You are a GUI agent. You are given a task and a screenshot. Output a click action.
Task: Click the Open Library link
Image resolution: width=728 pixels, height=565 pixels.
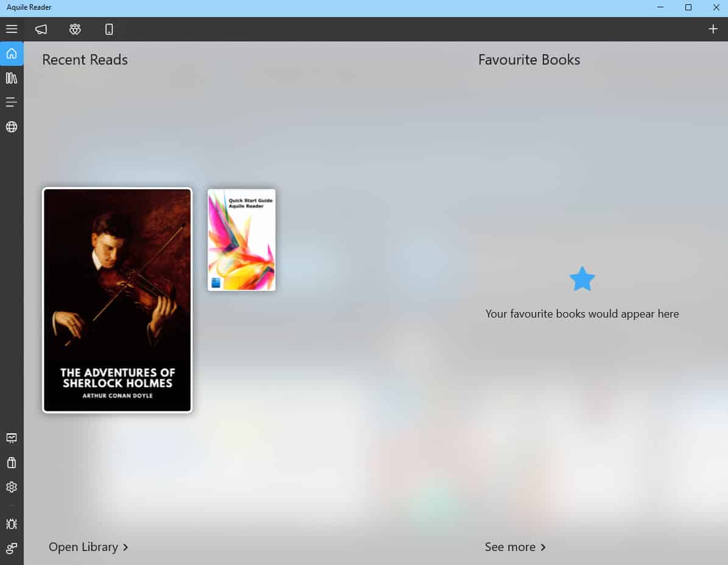(x=82, y=547)
